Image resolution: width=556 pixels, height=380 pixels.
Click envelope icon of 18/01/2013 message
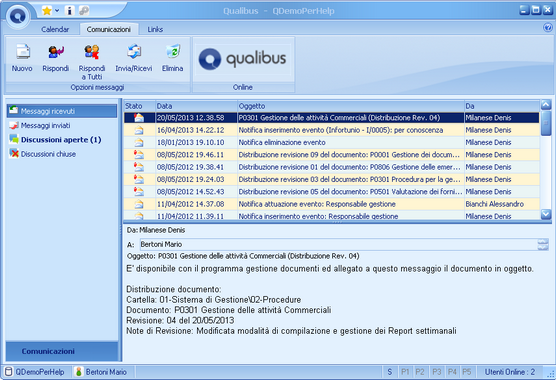[139, 142]
